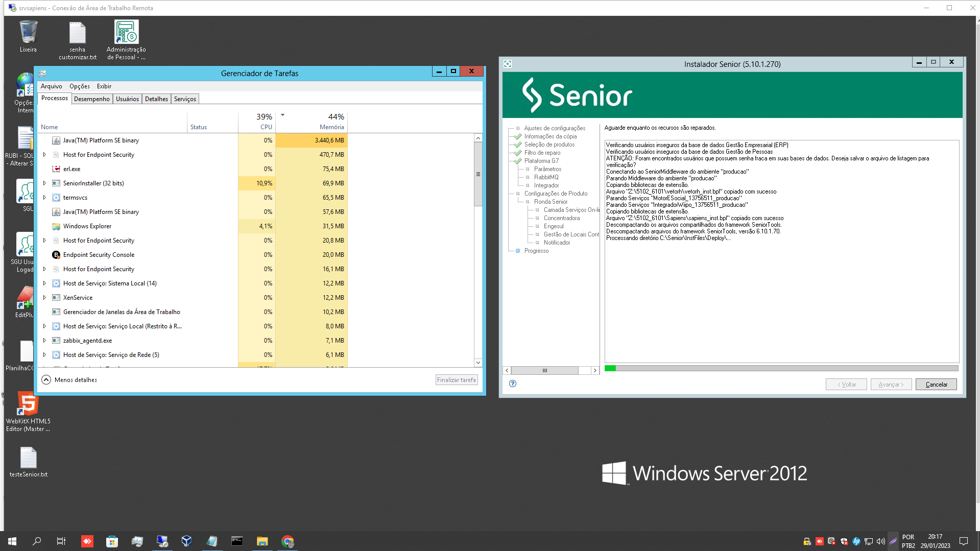Click the HP tray icon

click(856, 541)
